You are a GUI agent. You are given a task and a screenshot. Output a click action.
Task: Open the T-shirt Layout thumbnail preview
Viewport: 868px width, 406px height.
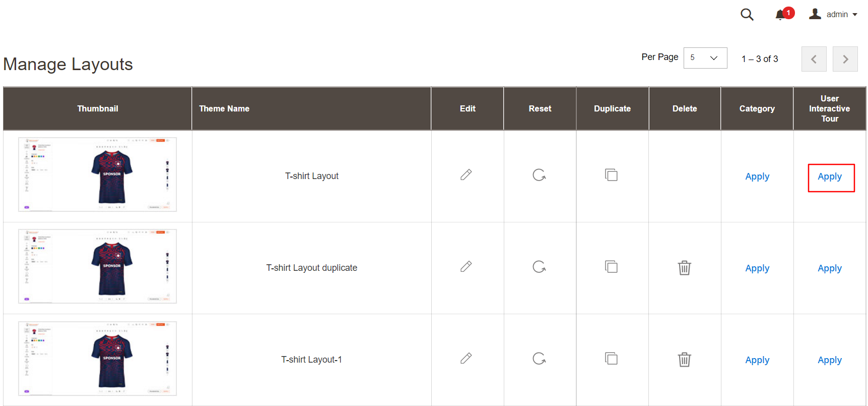[98, 175]
